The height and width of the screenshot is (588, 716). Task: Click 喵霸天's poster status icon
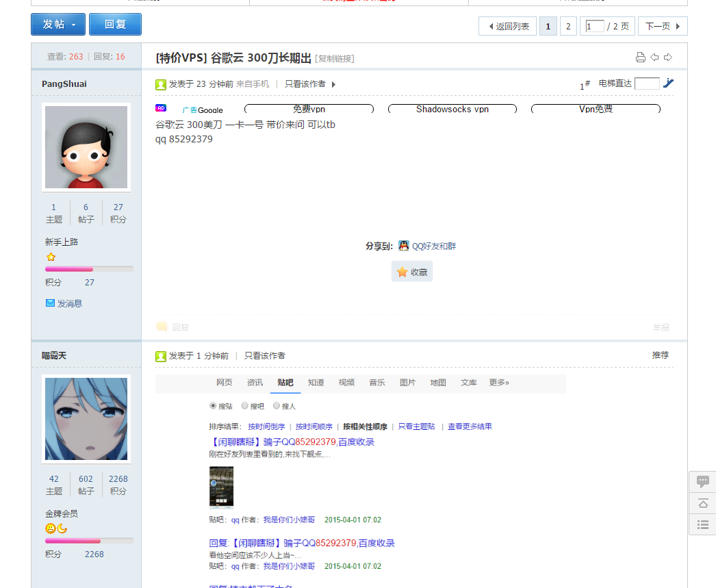point(160,356)
